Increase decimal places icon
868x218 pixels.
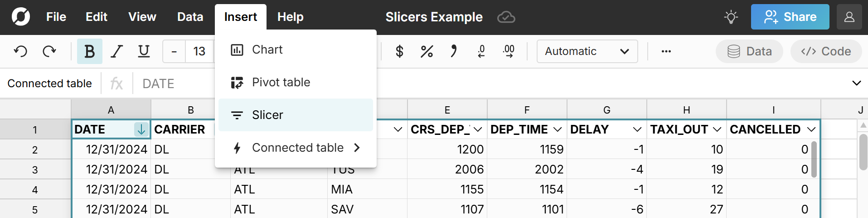click(509, 51)
